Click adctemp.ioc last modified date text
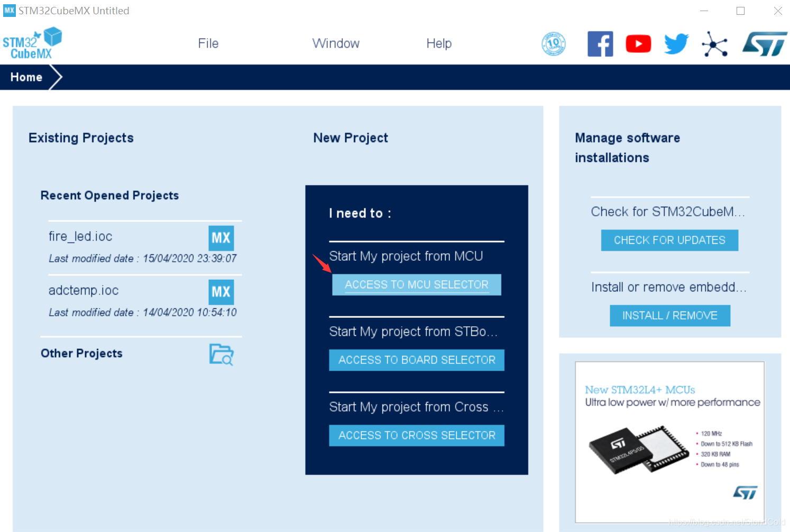Image resolution: width=790 pixels, height=532 pixels. coord(143,313)
